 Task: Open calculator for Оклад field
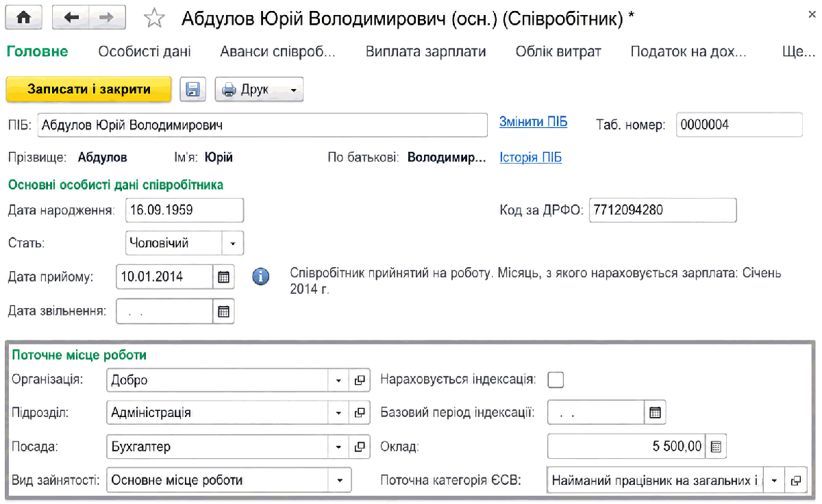point(716,446)
